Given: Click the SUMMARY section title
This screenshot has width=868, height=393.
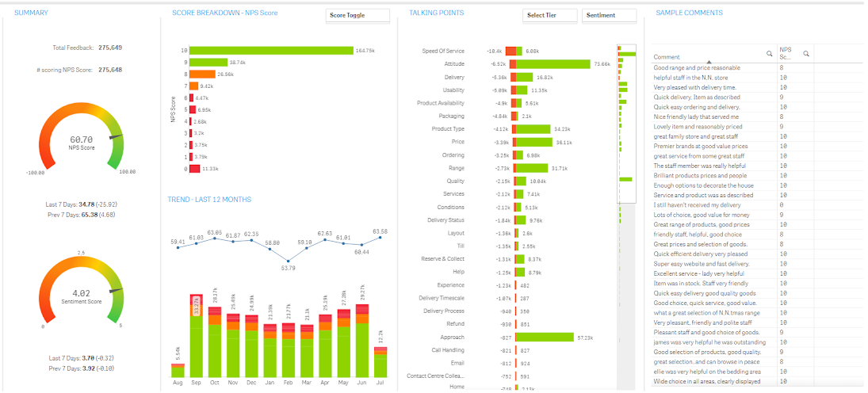Looking at the screenshot, I should [31, 13].
